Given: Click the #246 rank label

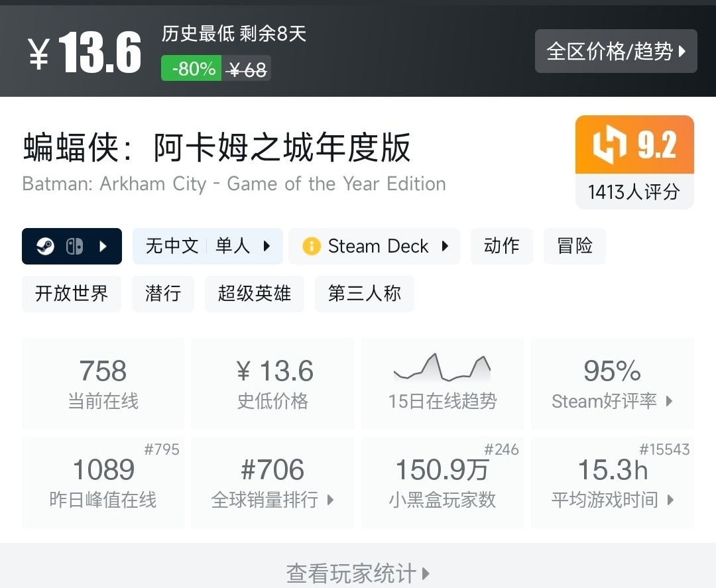Looking at the screenshot, I should point(501,449).
